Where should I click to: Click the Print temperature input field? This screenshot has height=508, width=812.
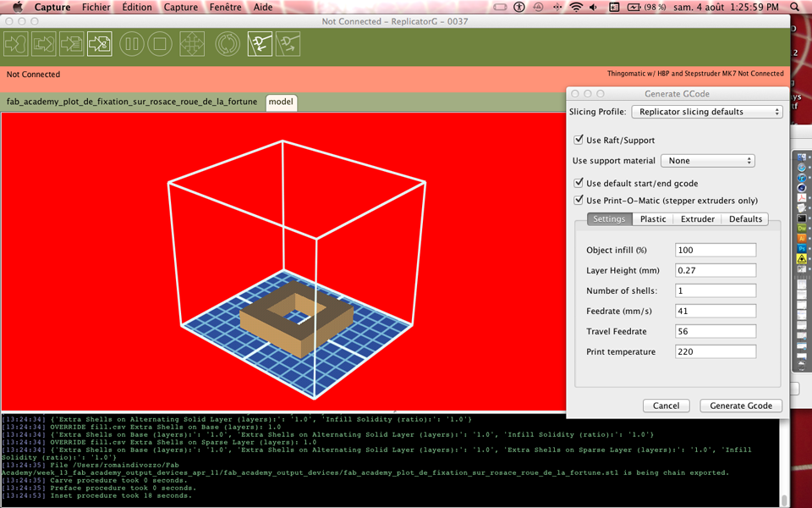(716, 351)
